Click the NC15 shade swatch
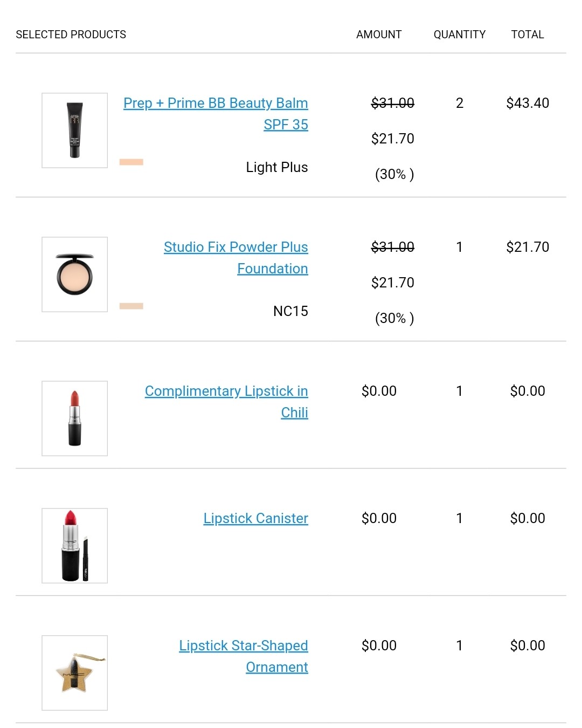The width and height of the screenshot is (582, 728). click(131, 306)
